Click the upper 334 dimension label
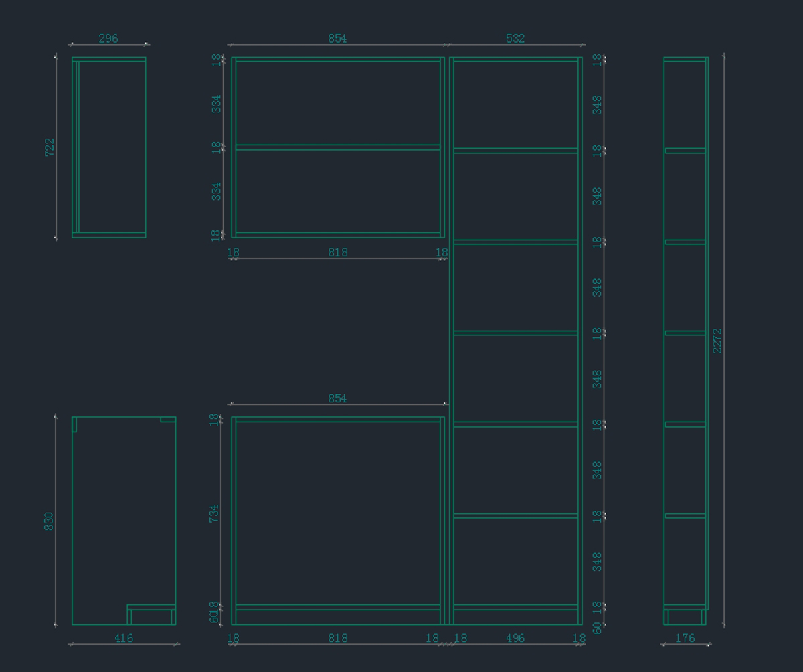Image resolution: width=803 pixels, height=672 pixels. (217, 104)
